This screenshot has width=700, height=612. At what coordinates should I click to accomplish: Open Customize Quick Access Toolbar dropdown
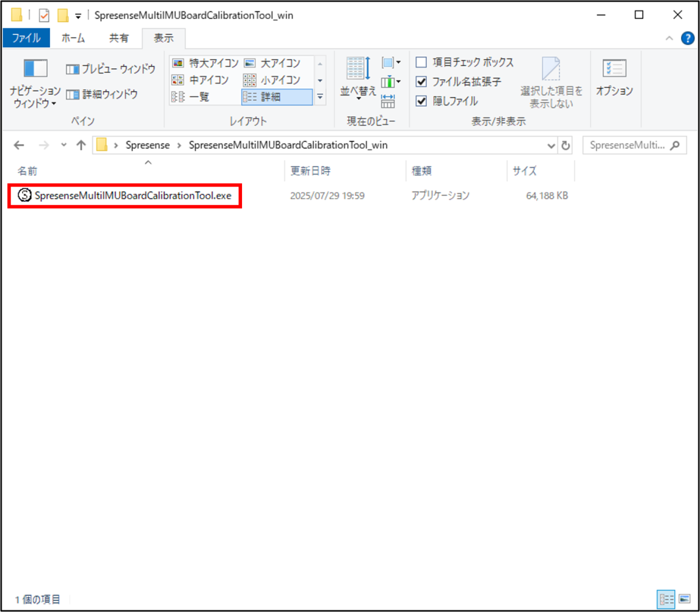(x=78, y=16)
